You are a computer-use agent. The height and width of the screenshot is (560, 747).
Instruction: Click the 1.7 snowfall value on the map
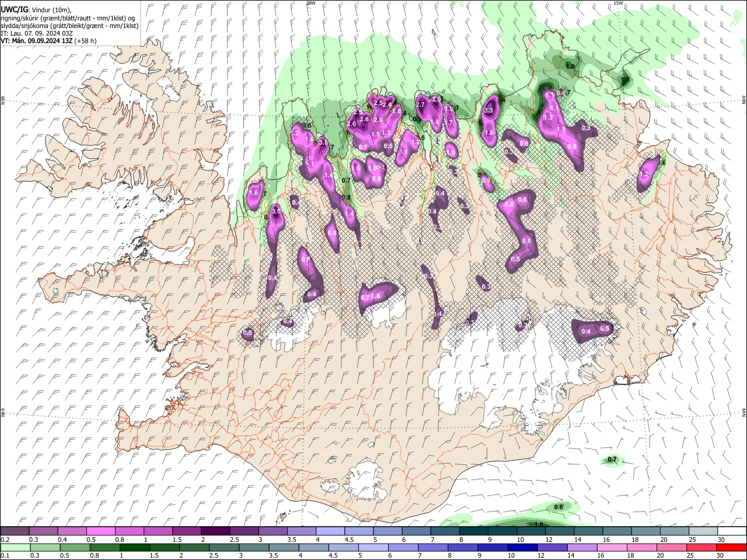coord(449,123)
